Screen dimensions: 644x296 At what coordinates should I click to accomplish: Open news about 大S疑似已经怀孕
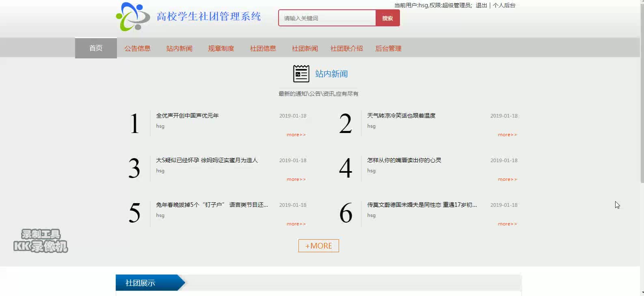coord(207,160)
